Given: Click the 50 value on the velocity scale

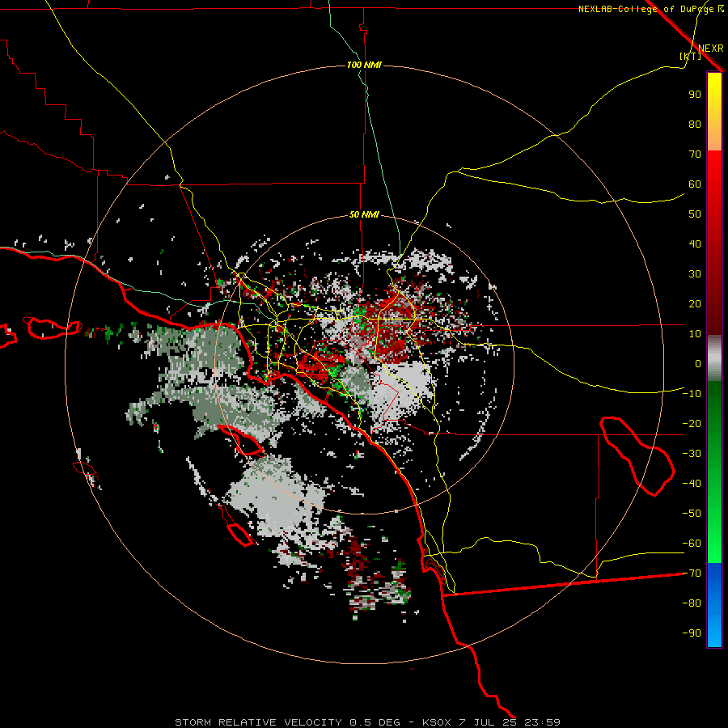Looking at the screenshot, I should click(695, 214).
